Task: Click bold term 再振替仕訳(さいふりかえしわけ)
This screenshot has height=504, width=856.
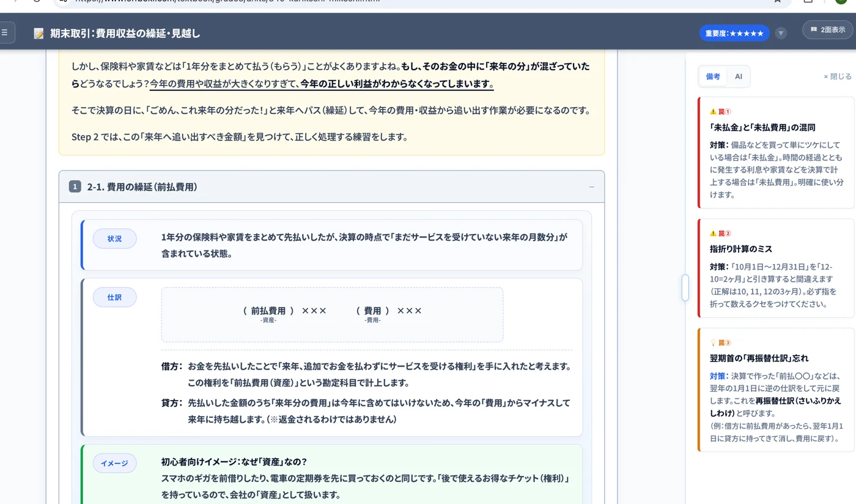Action: click(x=775, y=407)
